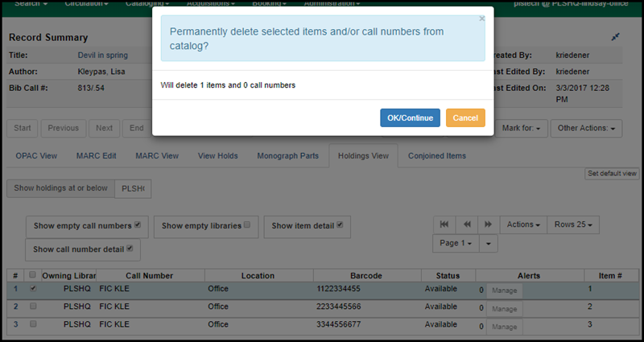Screen dimensions: 644x342
Task: Sort by the Barcode column header
Action: tap(366, 276)
